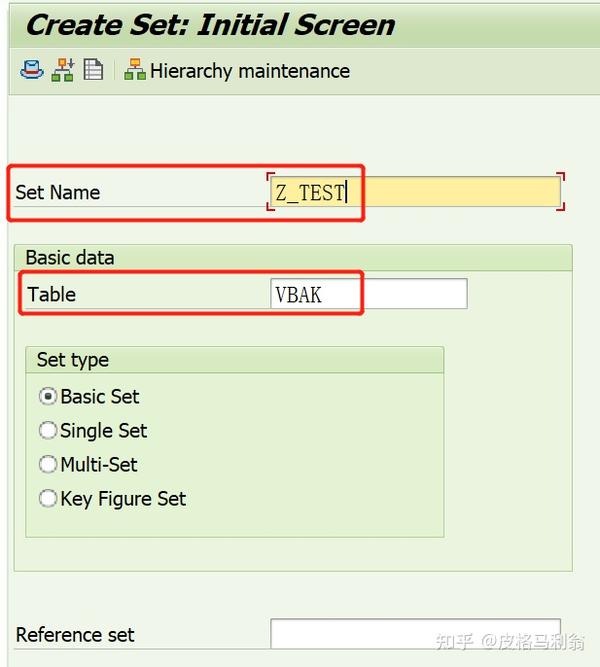Click the Table field containing VBAK

coord(368,294)
